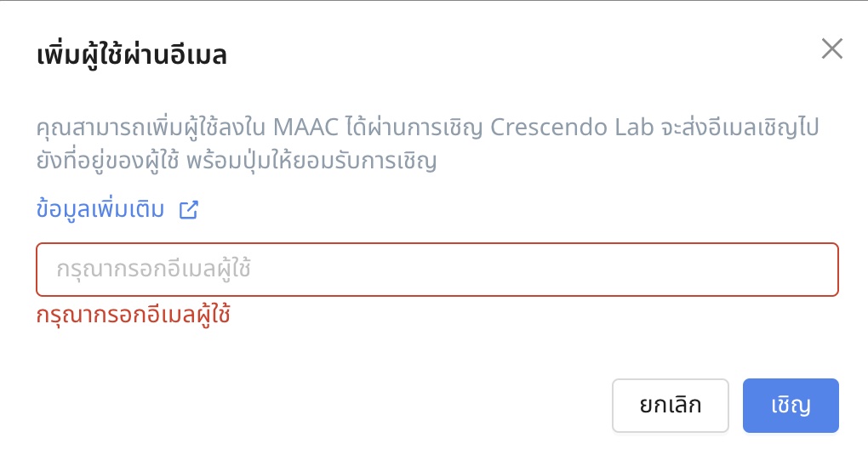Click the blue เชิญ button

[x=791, y=406]
